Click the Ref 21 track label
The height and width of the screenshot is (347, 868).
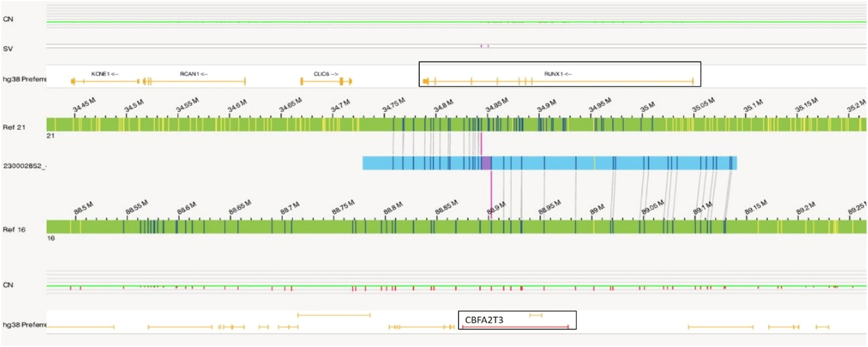pos(14,127)
